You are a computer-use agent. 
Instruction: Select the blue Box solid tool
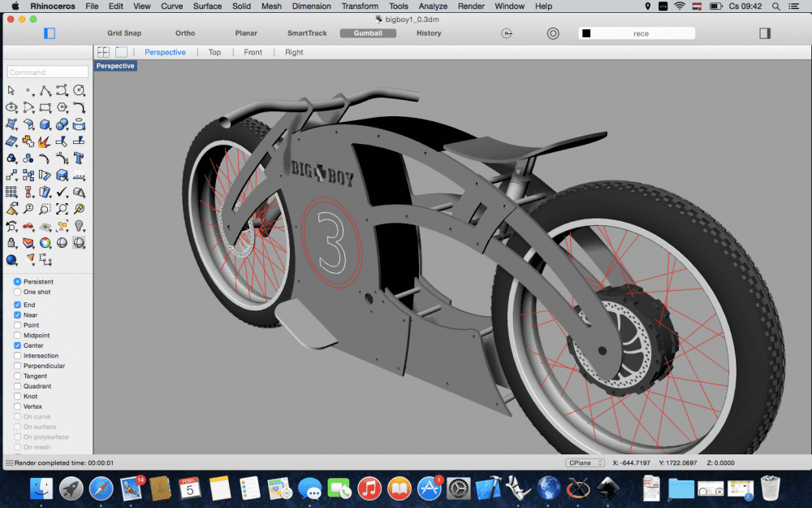coord(45,124)
